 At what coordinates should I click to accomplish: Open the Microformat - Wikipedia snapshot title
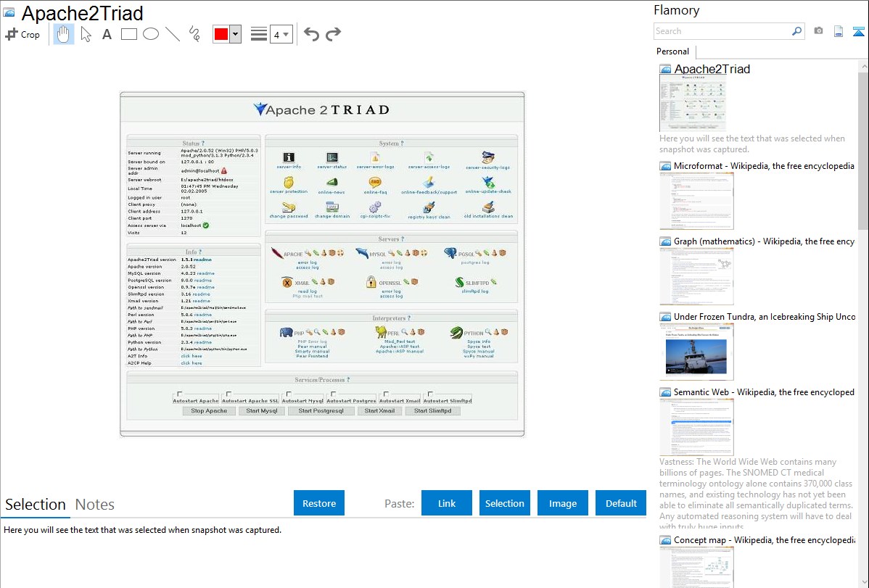pyautogui.click(x=764, y=166)
